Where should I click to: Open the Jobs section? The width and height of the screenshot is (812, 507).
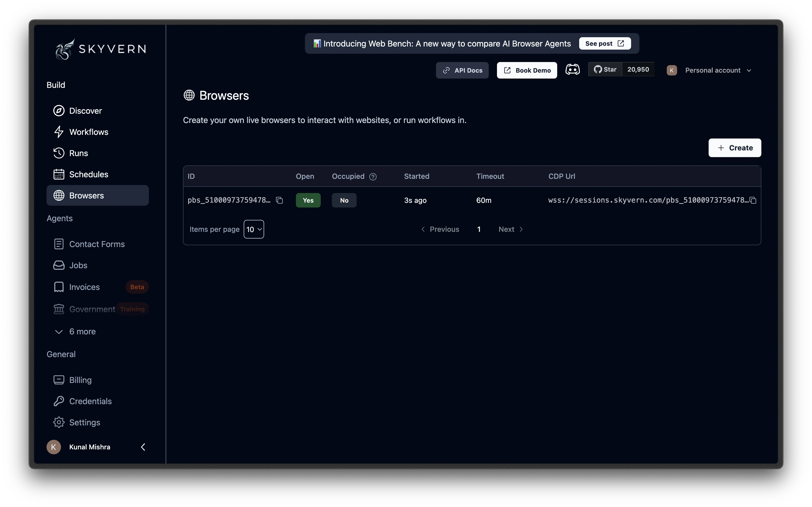[x=78, y=265]
